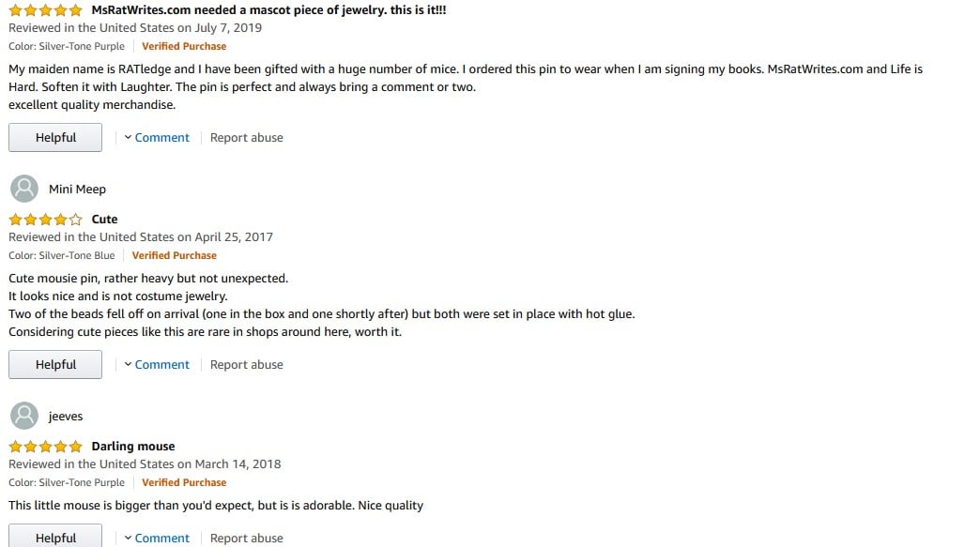Click jeeves' profile avatar icon

coord(23,416)
